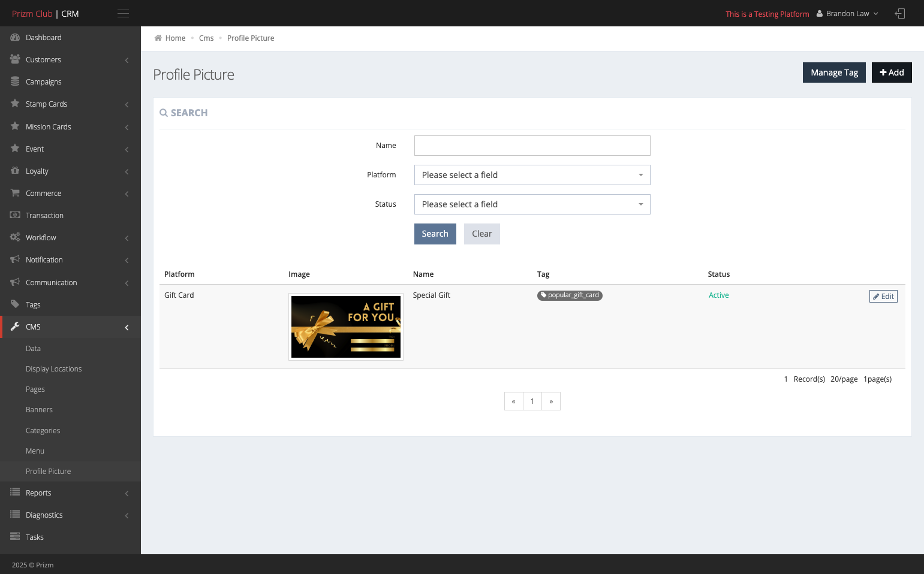Screen dimensions: 924x574
Task: Click the Search button
Action: tap(435, 234)
